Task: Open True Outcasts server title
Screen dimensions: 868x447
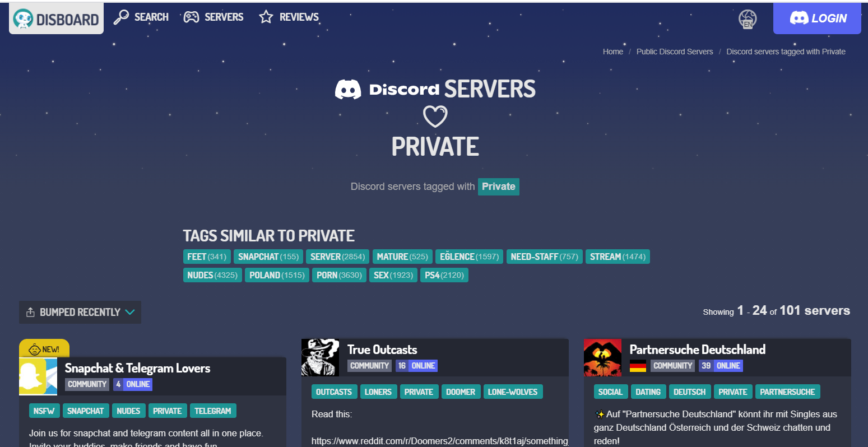Action: (382, 350)
